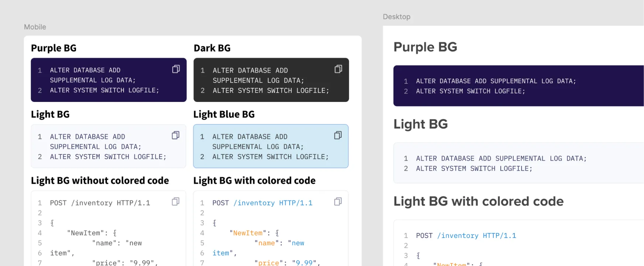
Task: Click ALTER SYSTEM SWITCH LOGFILE; in Desktop Purple block
Action: (471, 91)
